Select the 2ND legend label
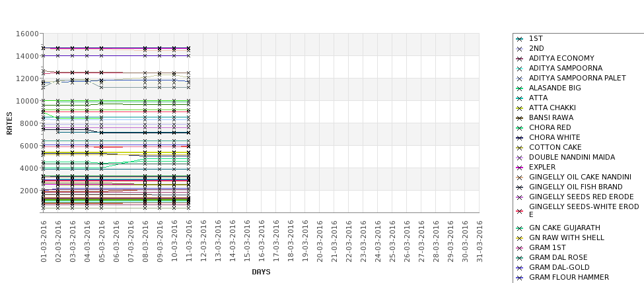This screenshot has height=283, width=644. [x=536, y=48]
